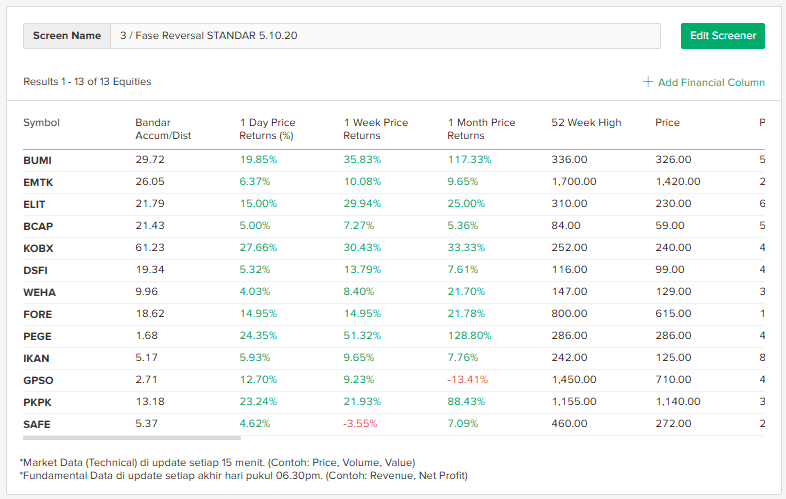Sort by the Symbol column header
Screen dimensions: 786x499
click(42, 123)
